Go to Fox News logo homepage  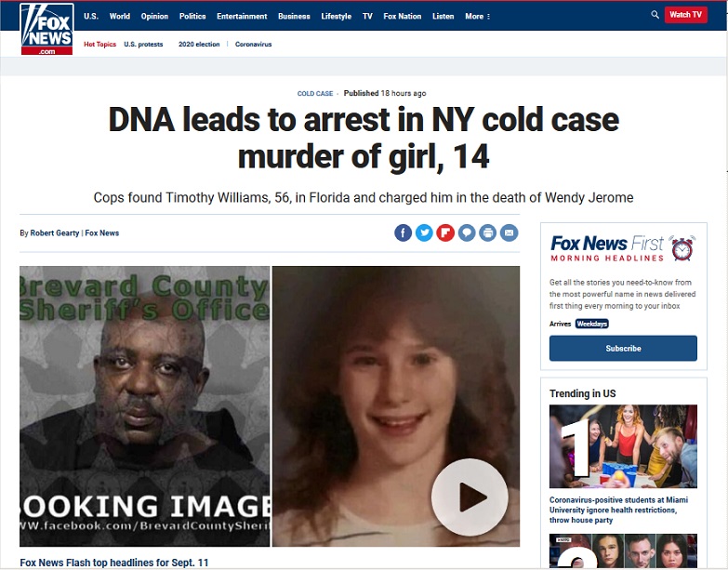tap(46, 29)
